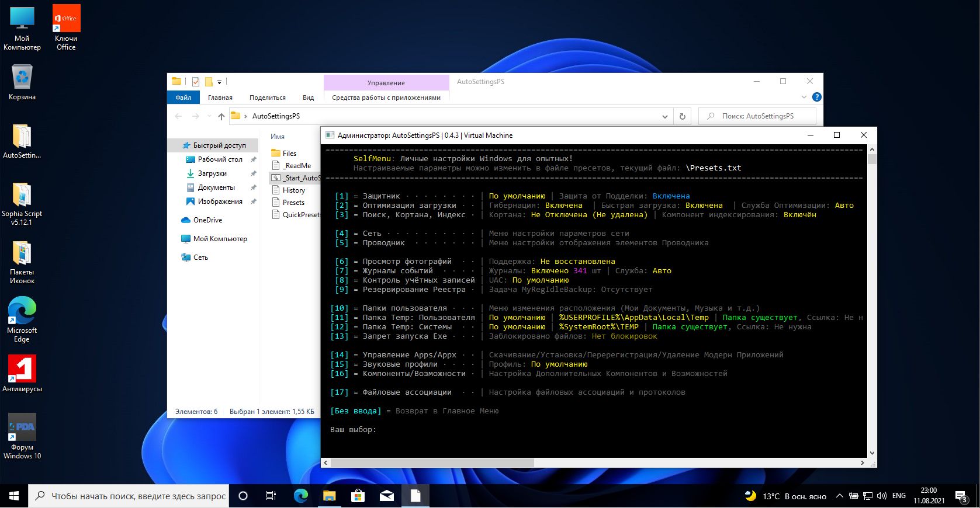
Task: Open the Корзина recycle bin desktop icon
Action: click(22, 82)
